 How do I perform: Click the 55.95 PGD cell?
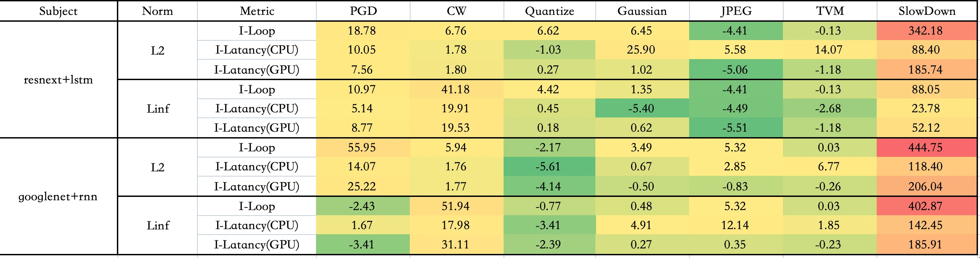point(362,147)
